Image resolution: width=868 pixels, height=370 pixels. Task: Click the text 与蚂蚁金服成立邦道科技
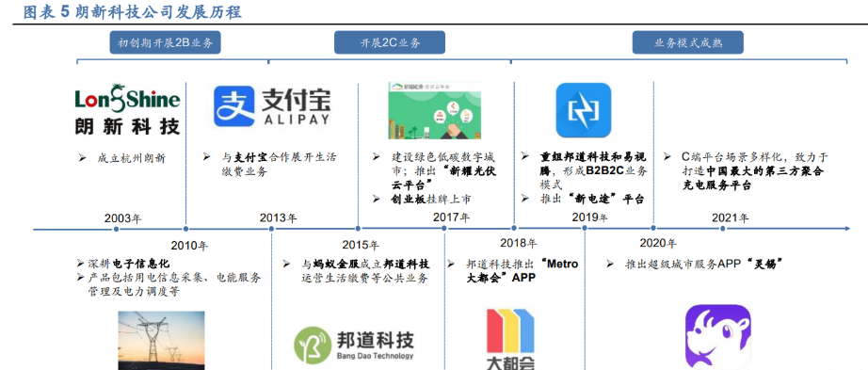(366, 265)
